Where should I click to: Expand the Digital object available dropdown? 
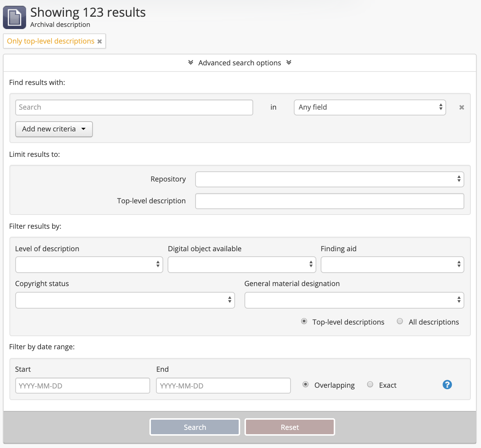click(242, 265)
